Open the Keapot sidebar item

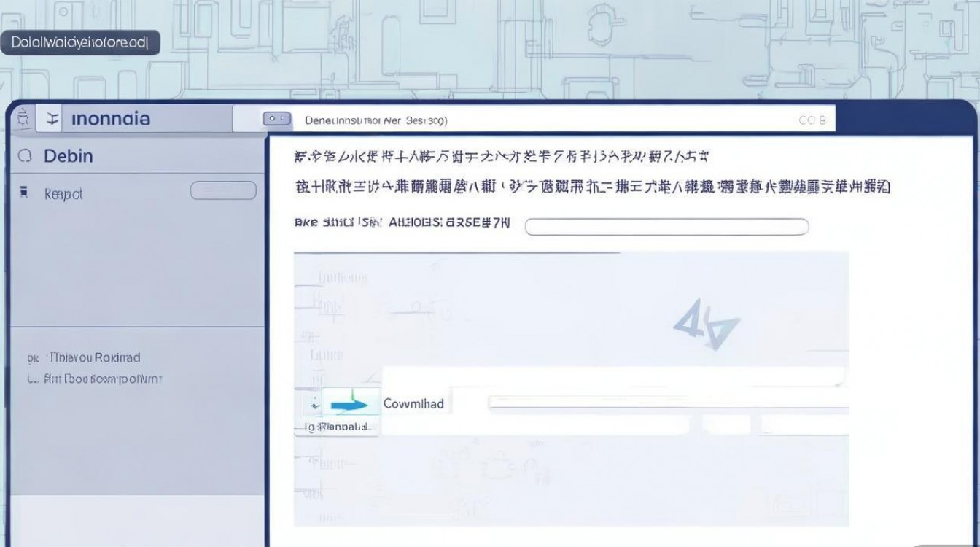tap(63, 194)
